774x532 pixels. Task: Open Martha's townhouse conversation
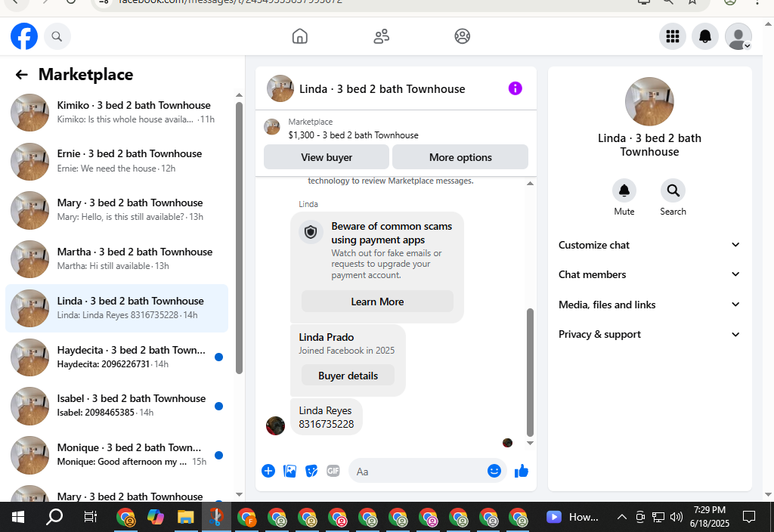pyautogui.click(x=117, y=258)
